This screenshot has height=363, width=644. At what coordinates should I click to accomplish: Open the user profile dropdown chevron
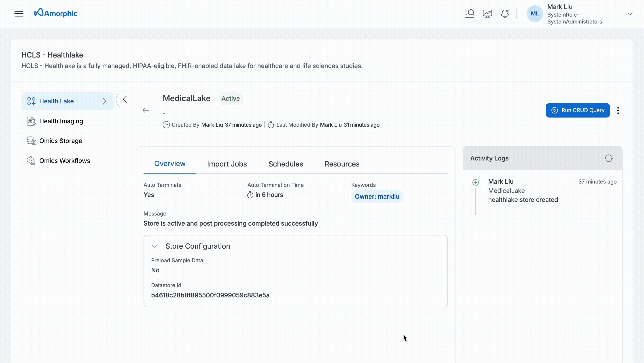(630, 13)
